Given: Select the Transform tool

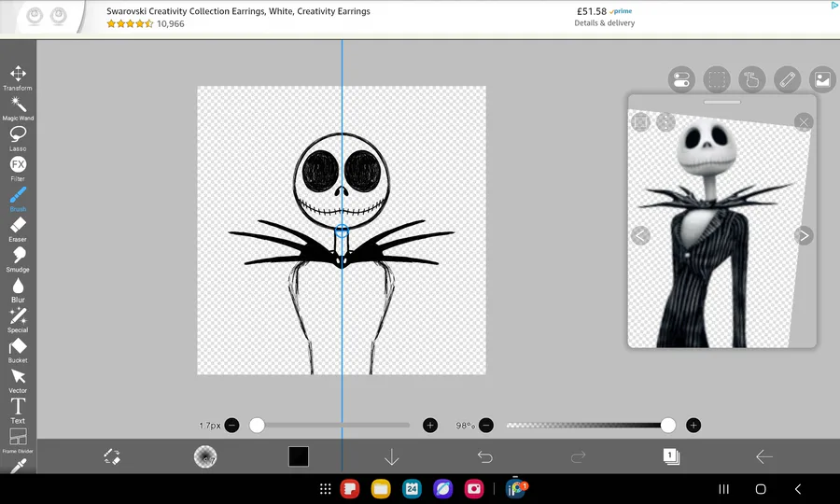Looking at the screenshot, I should 18,77.
